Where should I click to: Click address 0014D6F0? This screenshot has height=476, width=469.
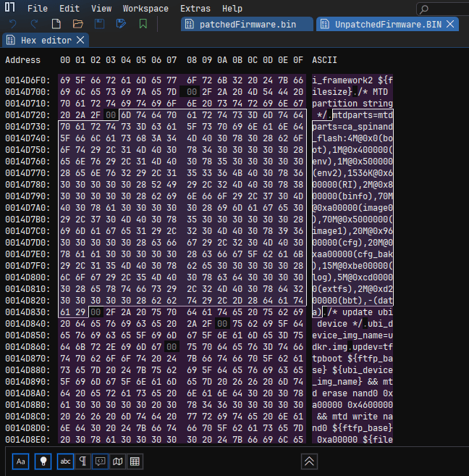tap(28, 80)
